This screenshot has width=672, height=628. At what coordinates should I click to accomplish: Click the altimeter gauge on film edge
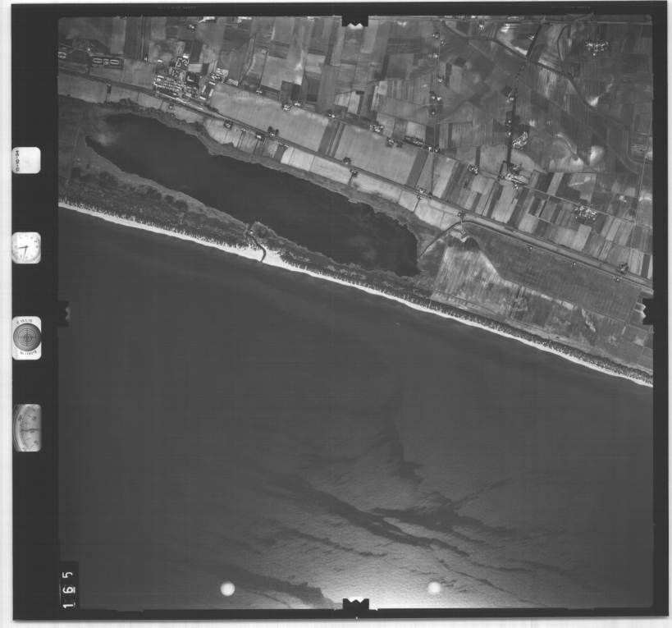27,427
